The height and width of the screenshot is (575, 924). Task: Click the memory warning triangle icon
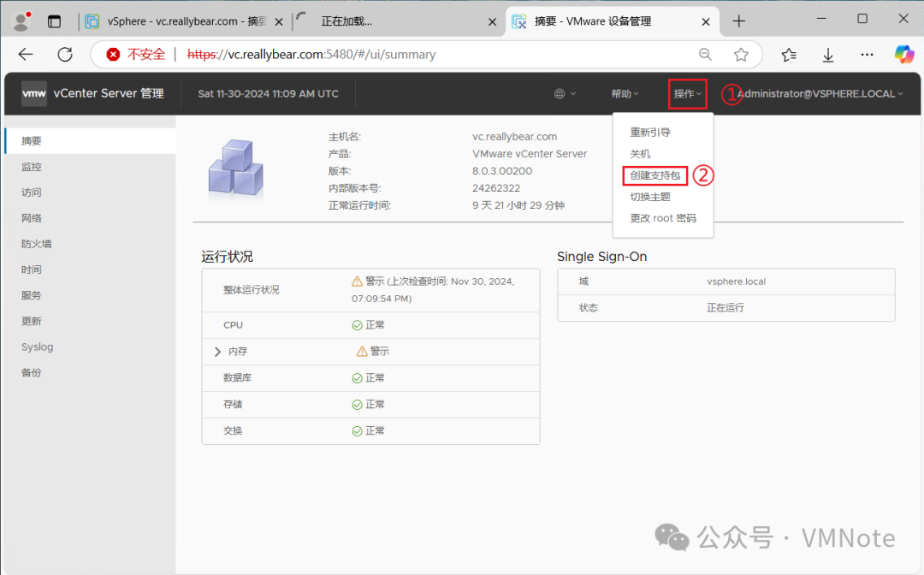363,352
